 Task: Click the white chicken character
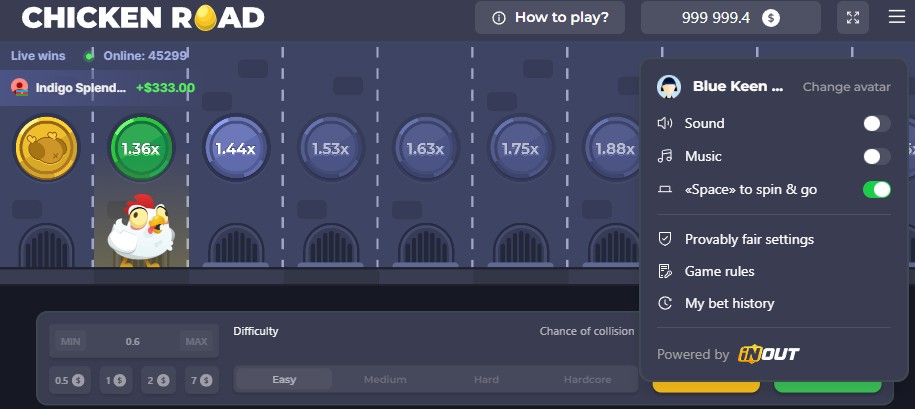pos(141,230)
